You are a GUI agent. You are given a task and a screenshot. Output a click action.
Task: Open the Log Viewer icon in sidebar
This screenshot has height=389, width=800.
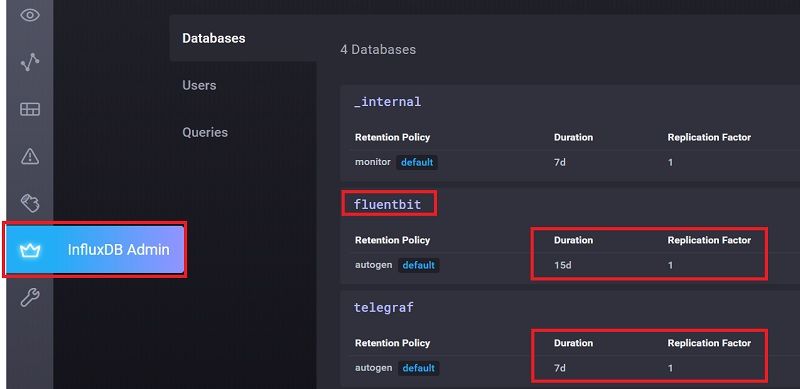tap(30, 203)
